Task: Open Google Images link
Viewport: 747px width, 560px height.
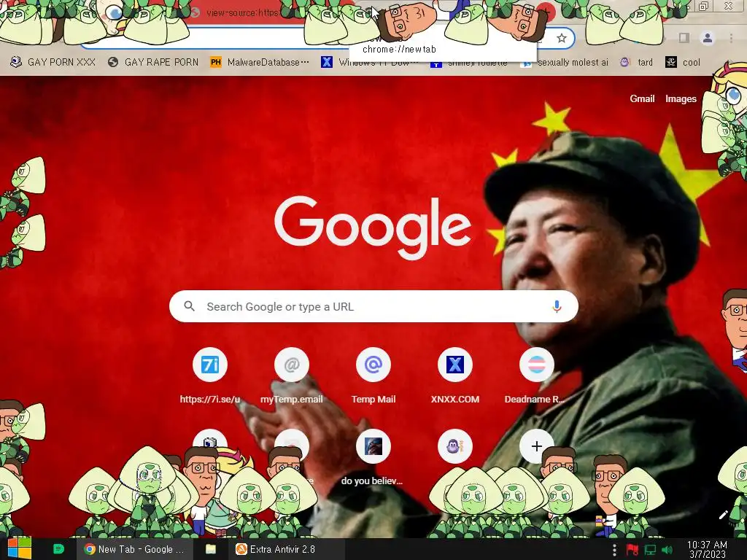Action: 681,98
